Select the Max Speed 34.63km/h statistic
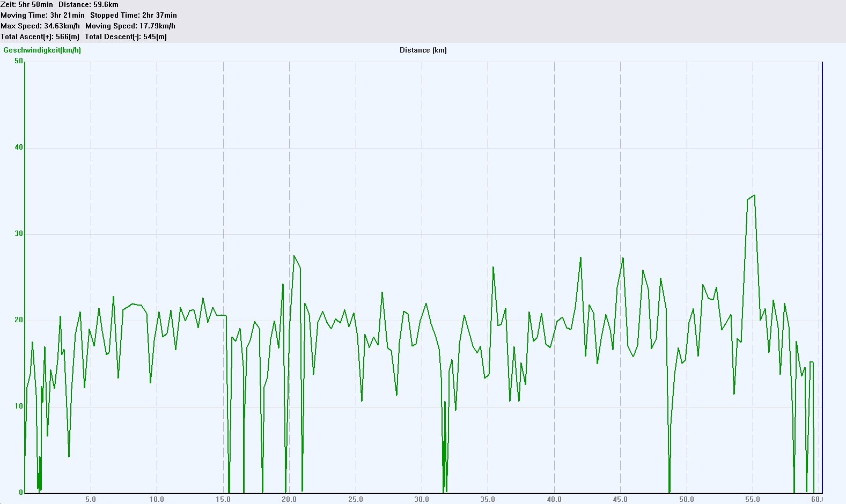Viewport: 846px width, 504px height. point(40,26)
